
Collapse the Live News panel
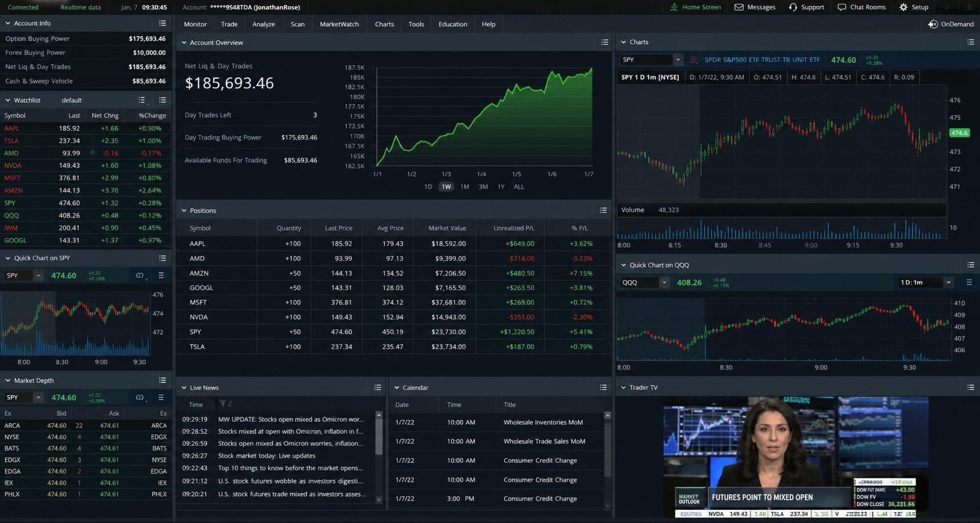pyautogui.click(x=184, y=388)
